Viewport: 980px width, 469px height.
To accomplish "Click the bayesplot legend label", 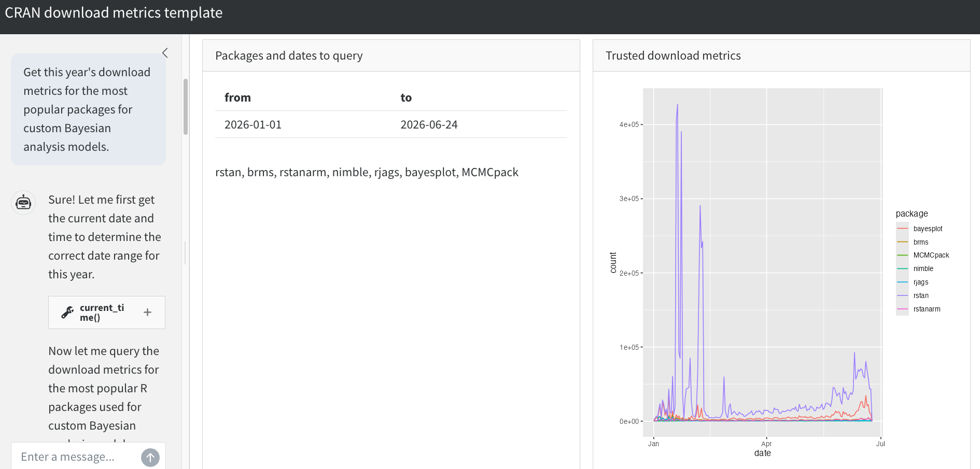I will (928, 229).
